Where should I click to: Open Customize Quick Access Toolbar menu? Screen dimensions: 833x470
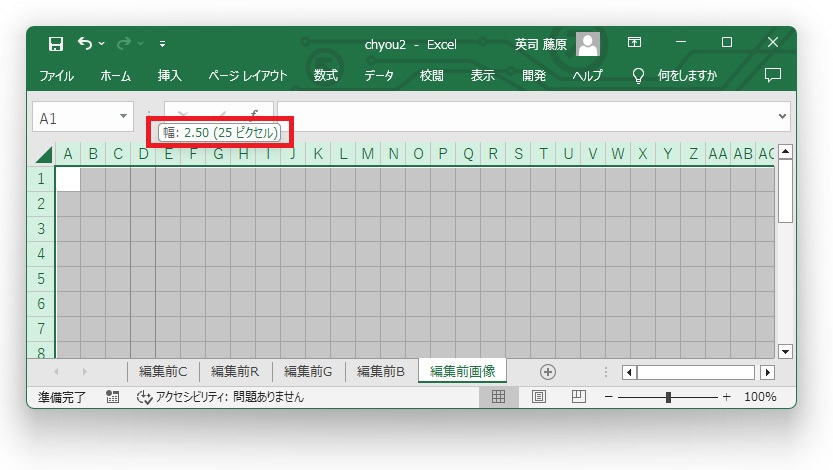click(162, 44)
